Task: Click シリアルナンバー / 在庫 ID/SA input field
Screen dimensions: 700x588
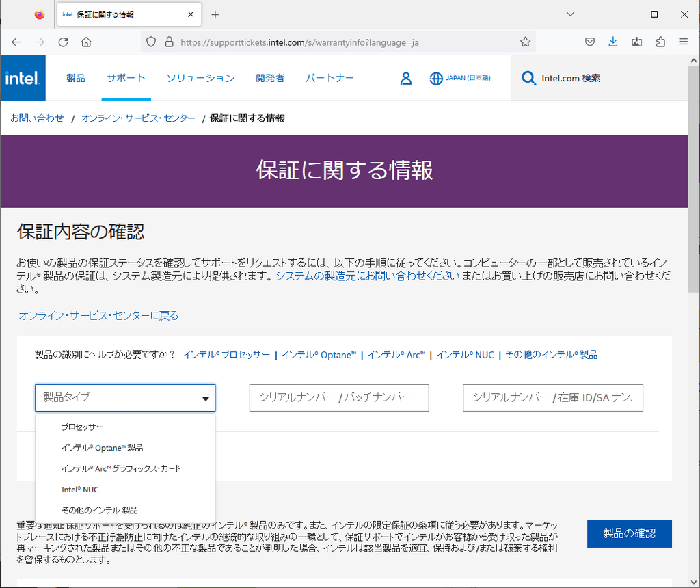Action: [552, 398]
